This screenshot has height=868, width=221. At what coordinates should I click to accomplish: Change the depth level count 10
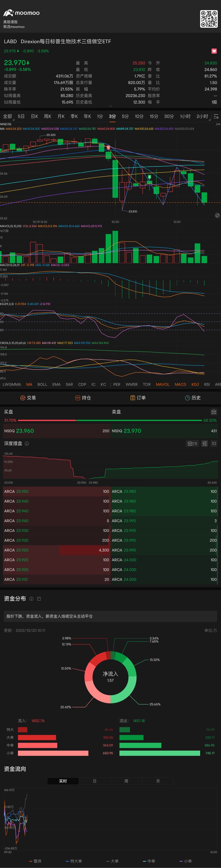point(214,443)
